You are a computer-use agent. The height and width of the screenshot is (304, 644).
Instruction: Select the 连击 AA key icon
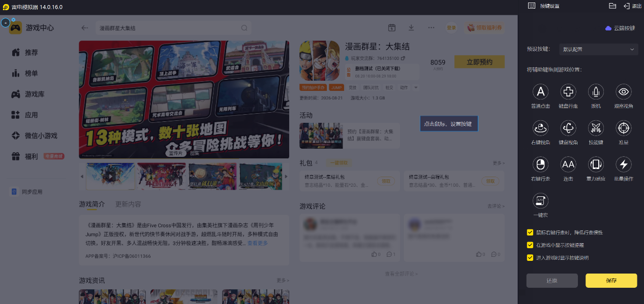point(568,164)
